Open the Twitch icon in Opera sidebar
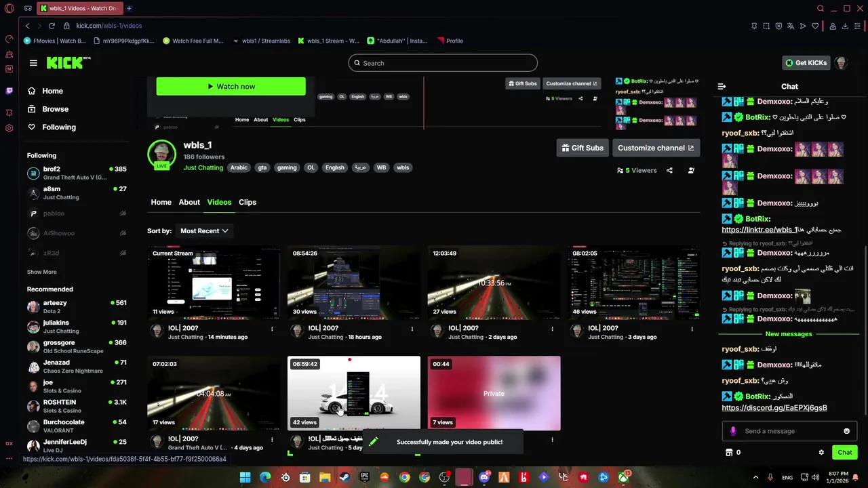Image resolution: width=868 pixels, height=488 pixels. (9, 91)
